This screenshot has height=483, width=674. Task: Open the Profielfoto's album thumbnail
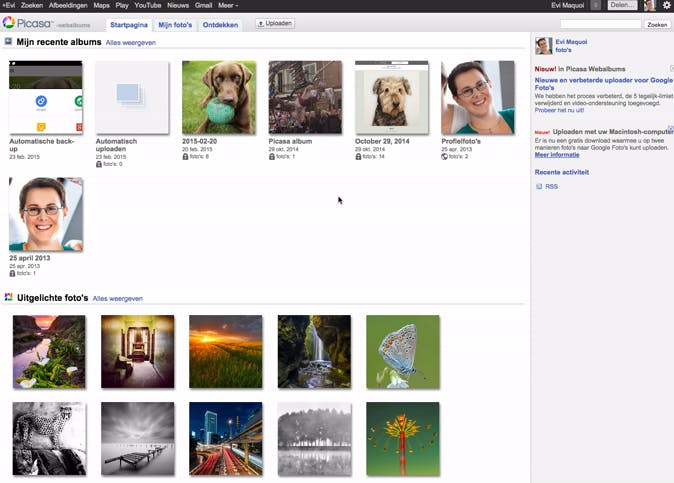click(478, 97)
